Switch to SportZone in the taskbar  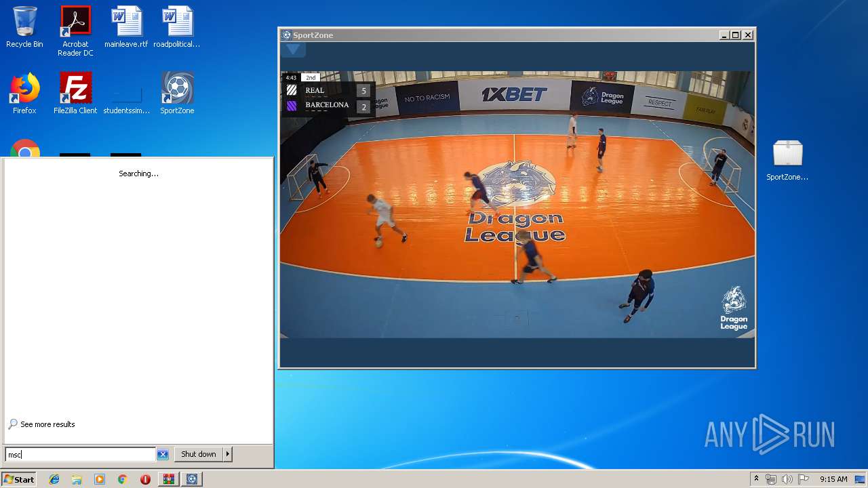(x=192, y=479)
